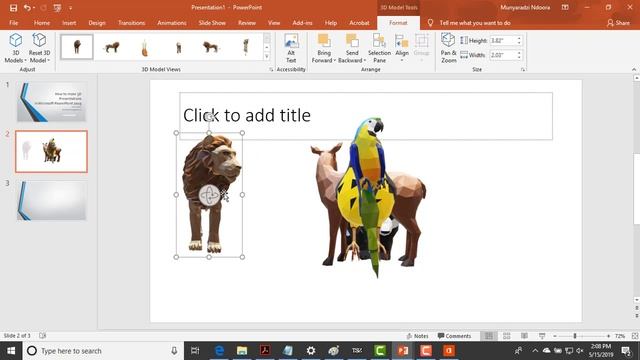Image resolution: width=640 pixels, height=360 pixels.
Task: Open the Size group dialog launcher
Action: (523, 70)
